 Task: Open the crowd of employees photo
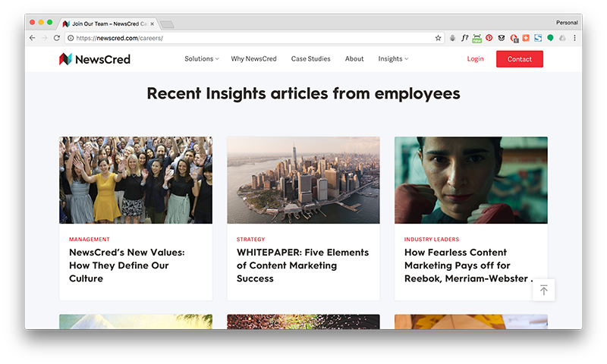(136, 180)
